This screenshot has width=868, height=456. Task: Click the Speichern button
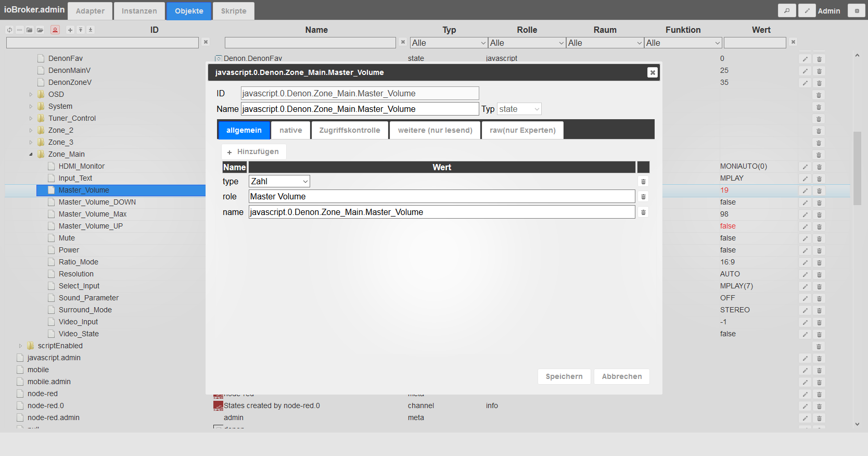[564, 376]
